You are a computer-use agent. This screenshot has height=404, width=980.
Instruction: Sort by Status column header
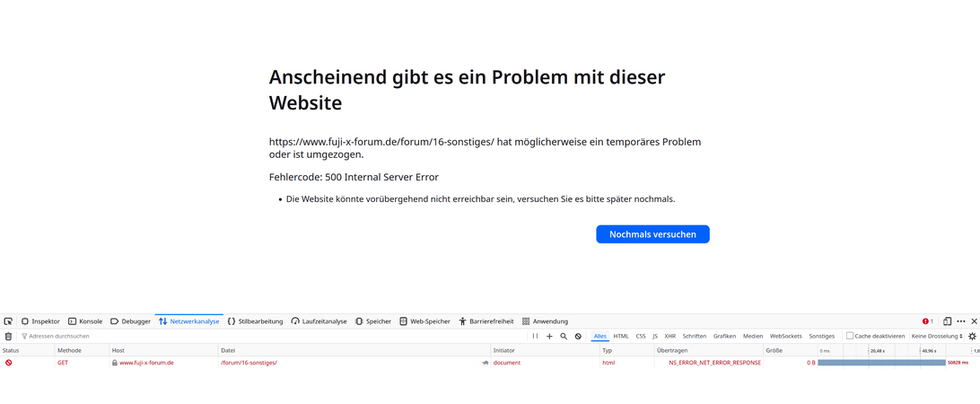(11, 350)
